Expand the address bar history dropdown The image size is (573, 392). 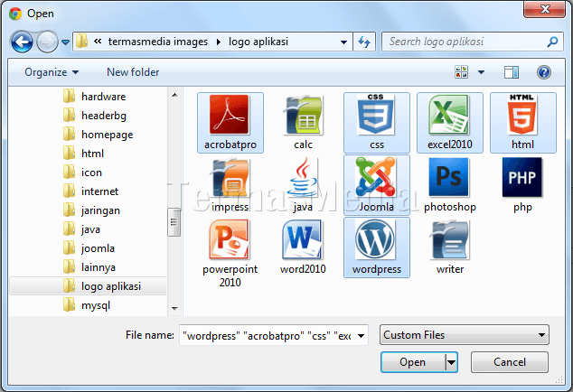tap(343, 42)
